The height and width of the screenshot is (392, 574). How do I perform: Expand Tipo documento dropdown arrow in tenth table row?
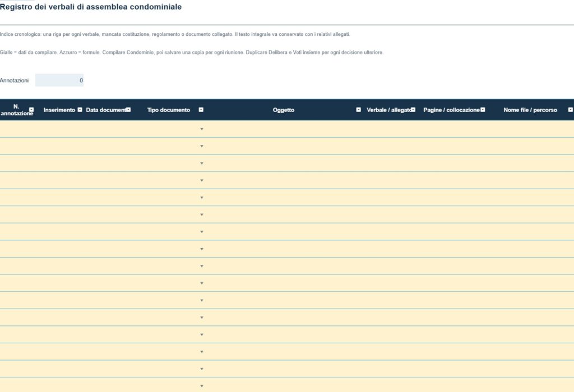[202, 283]
